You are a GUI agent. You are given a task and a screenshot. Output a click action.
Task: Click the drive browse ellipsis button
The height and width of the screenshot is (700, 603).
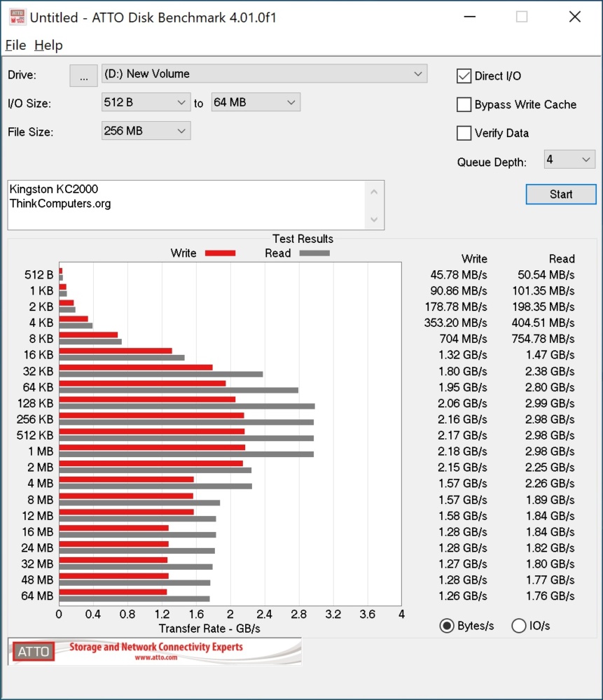click(83, 76)
